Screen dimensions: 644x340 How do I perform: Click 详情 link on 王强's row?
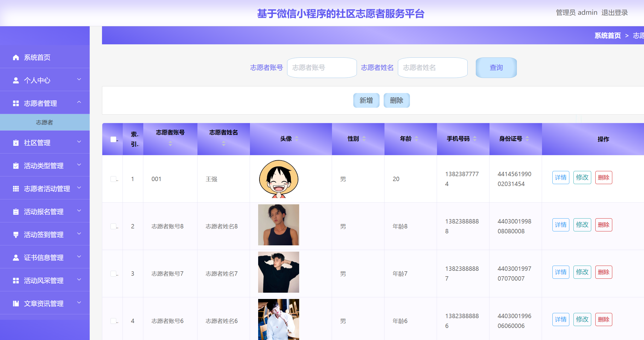[x=561, y=178]
